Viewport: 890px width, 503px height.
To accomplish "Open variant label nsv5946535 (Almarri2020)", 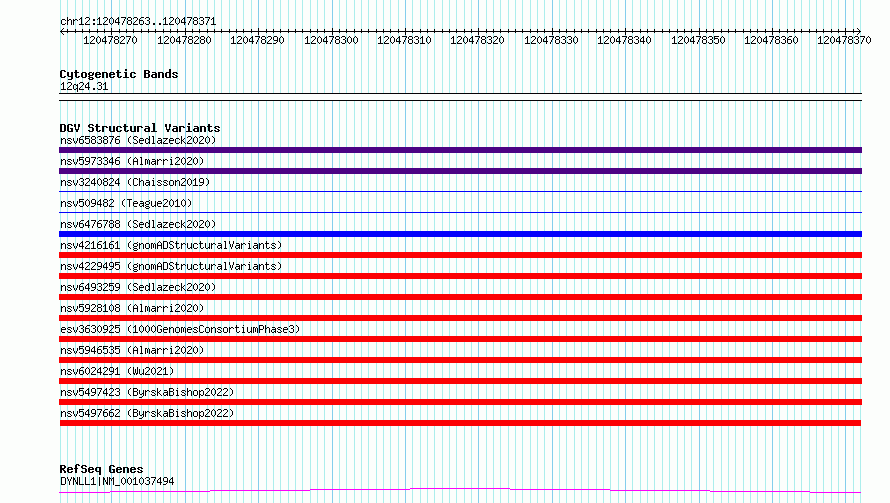I will coord(132,350).
